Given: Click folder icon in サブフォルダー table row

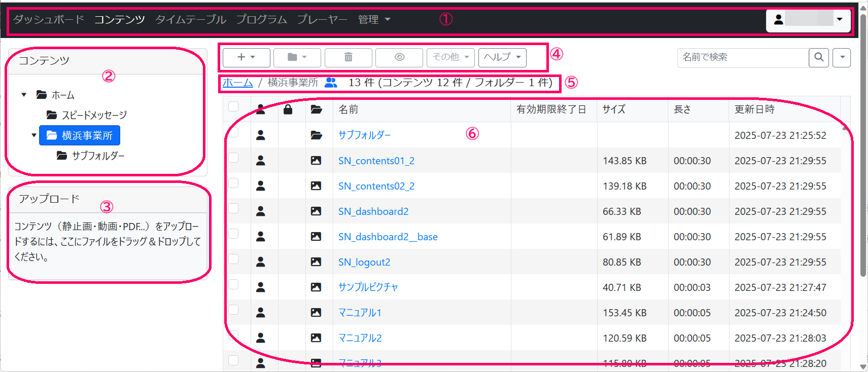Looking at the screenshot, I should [x=316, y=135].
